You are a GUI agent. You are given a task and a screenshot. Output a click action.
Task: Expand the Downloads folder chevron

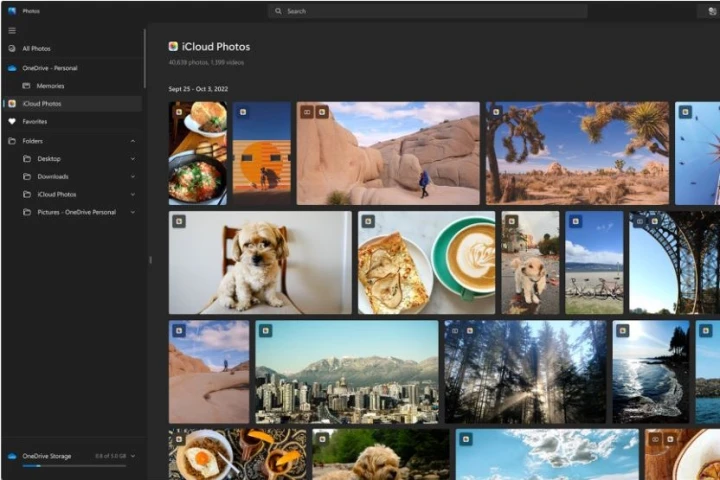pos(133,177)
